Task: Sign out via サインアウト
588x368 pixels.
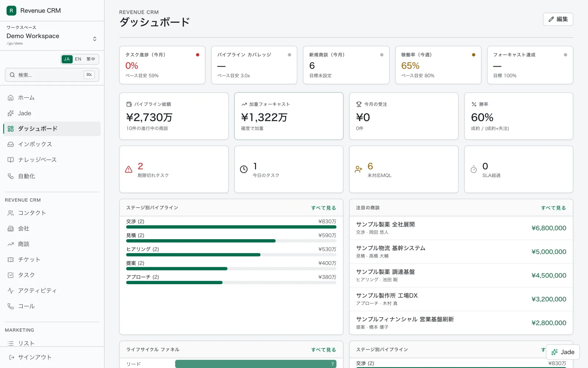Action: click(x=52, y=357)
